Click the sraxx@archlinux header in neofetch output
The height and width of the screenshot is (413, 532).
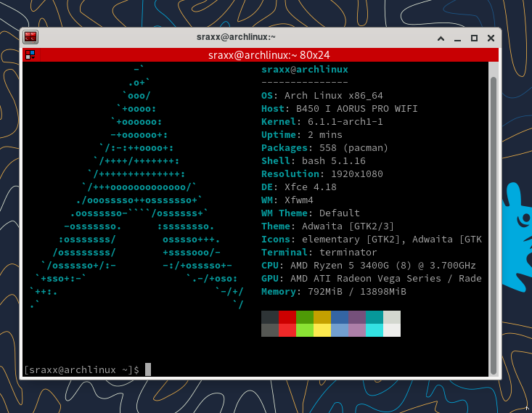click(x=305, y=70)
